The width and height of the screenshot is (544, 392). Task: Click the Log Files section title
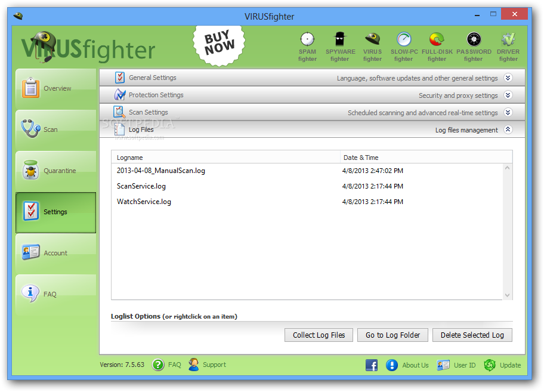(141, 129)
